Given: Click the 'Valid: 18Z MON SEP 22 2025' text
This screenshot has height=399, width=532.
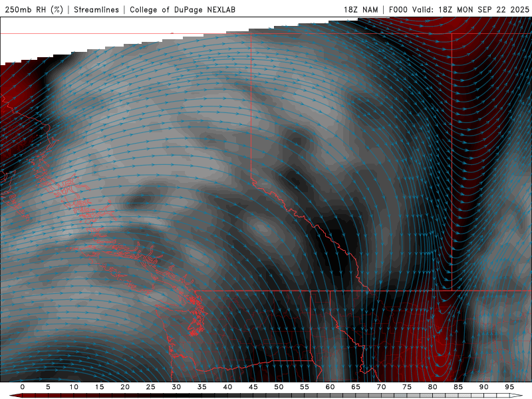Looking at the screenshot, I should pos(471,9).
